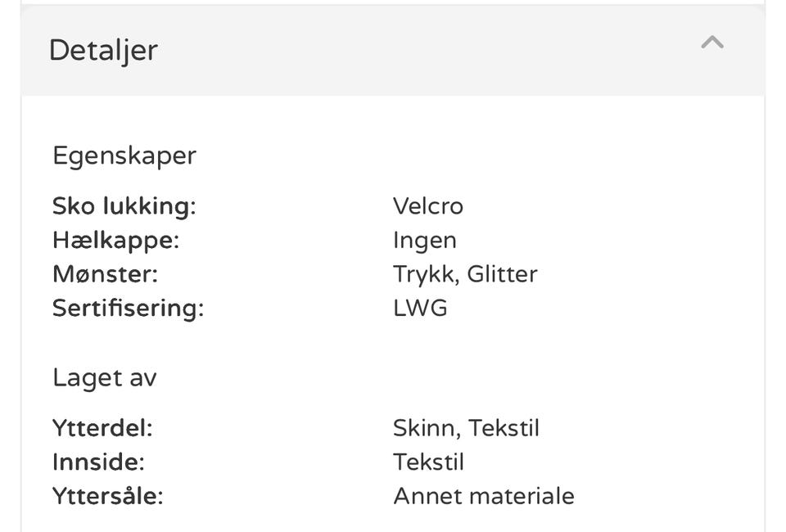Click the Ytterdel label
The height and width of the screenshot is (532, 786).
[103, 428]
